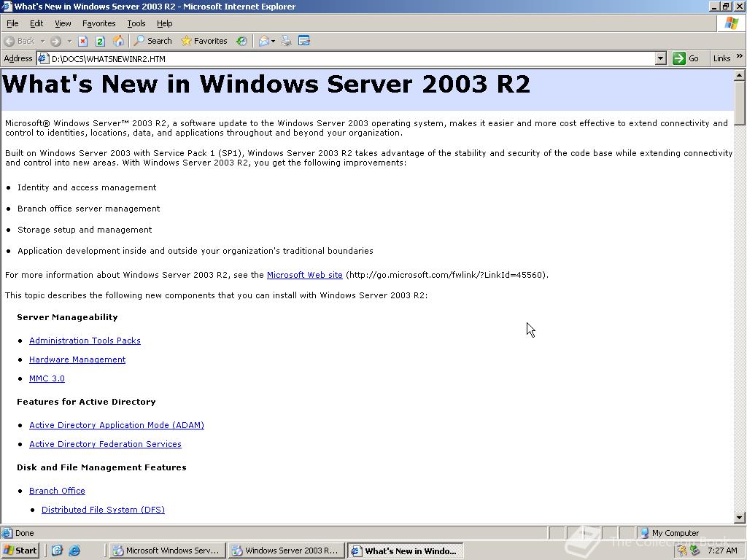The width and height of the screenshot is (747, 560).
Task: Expand the Address bar dropdown list
Action: pyautogui.click(x=660, y=58)
